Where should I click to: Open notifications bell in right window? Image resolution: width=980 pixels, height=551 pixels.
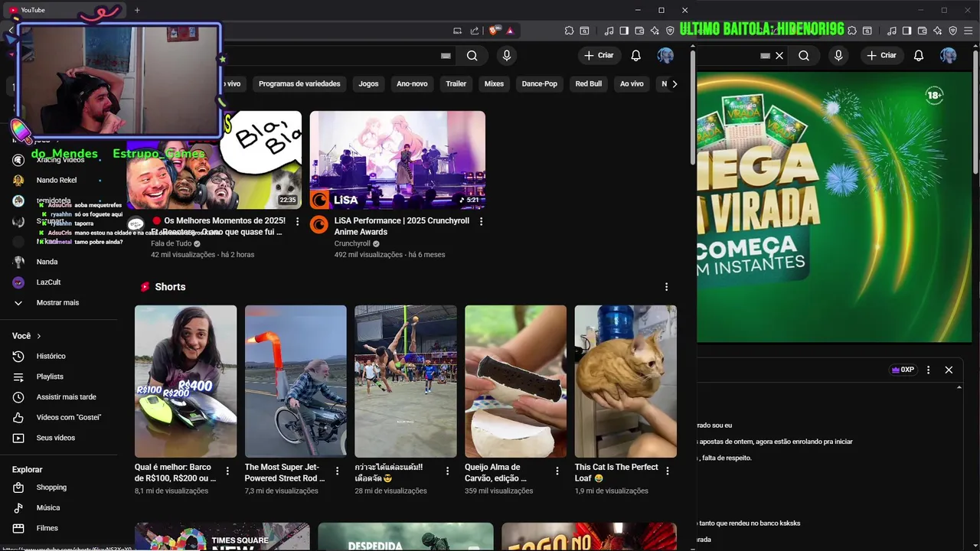point(919,55)
